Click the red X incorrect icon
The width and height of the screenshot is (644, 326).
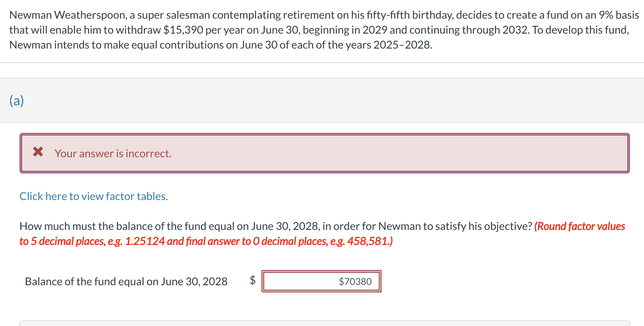[38, 151]
